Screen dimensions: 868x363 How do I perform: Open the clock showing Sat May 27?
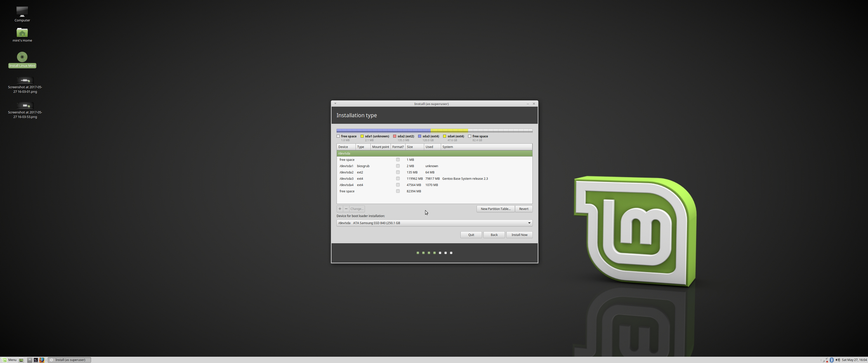pos(854,360)
